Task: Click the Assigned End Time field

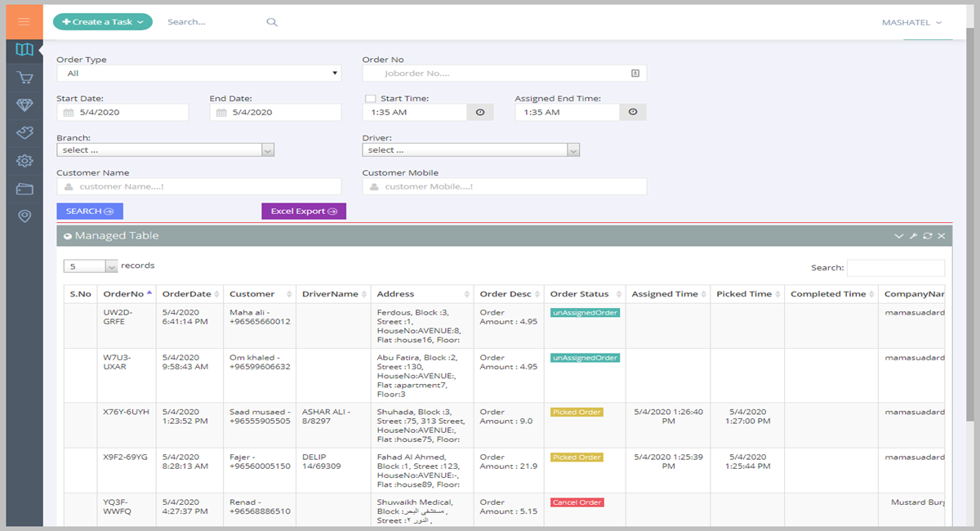Action: [x=568, y=113]
